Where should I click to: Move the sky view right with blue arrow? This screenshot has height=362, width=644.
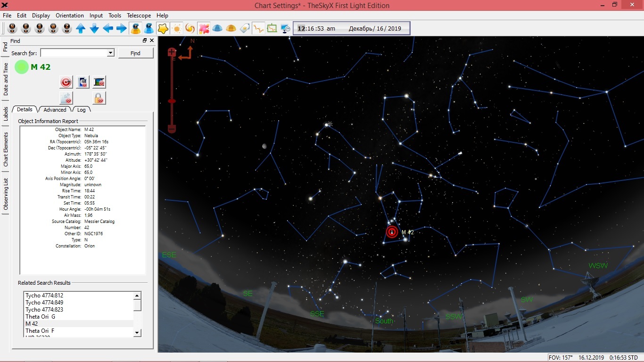[x=122, y=28]
